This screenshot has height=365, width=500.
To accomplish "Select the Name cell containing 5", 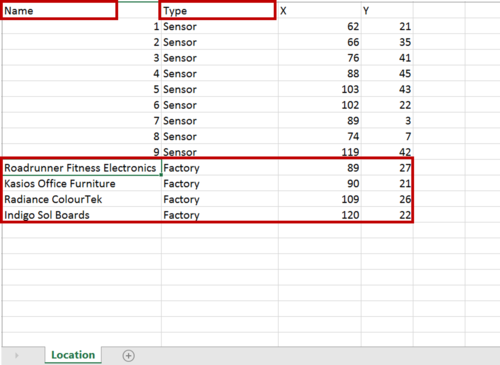I will 82,89.
